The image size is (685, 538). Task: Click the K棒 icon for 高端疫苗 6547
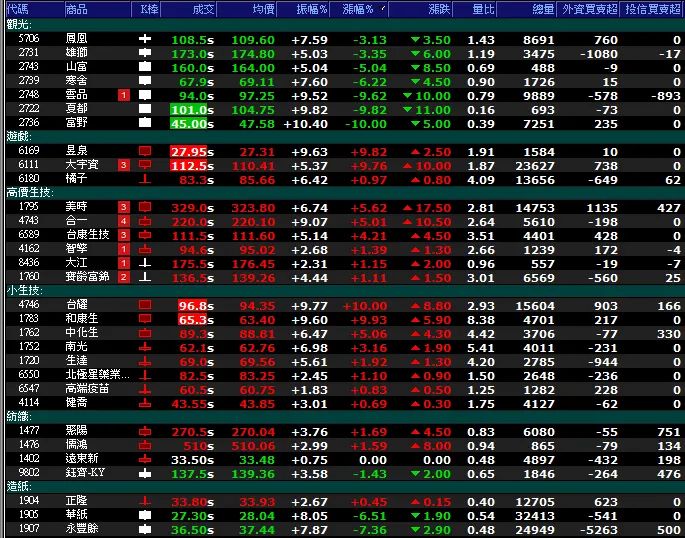pos(145,389)
